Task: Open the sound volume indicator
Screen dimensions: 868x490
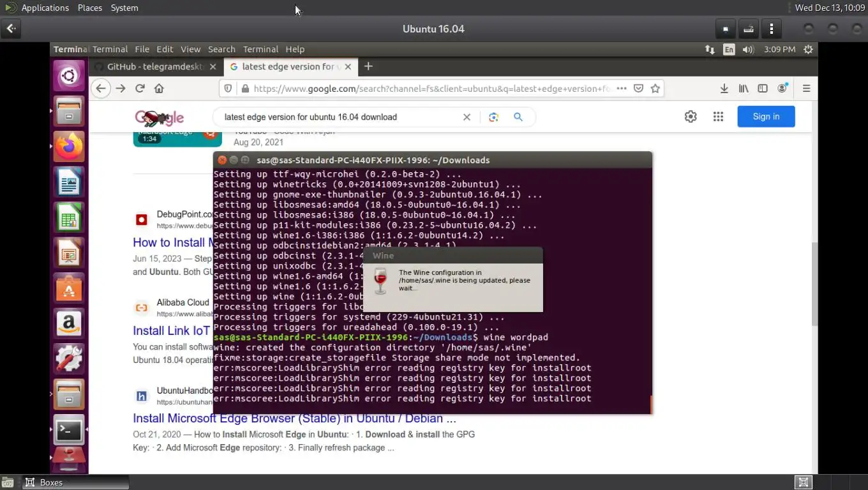Action: (748, 49)
